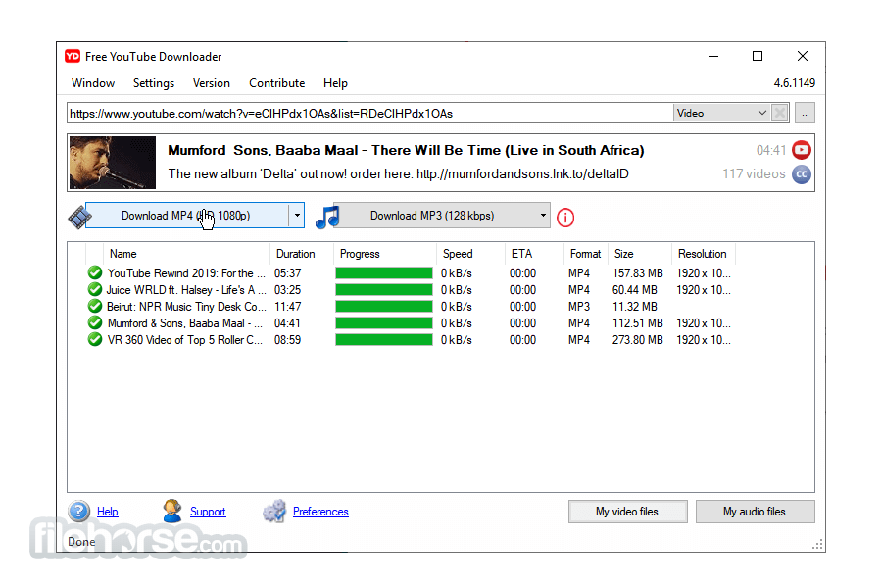Screen dimensions: 882x588
Task: Click green checkmark for VR 360 Video row
Action: [x=94, y=340]
